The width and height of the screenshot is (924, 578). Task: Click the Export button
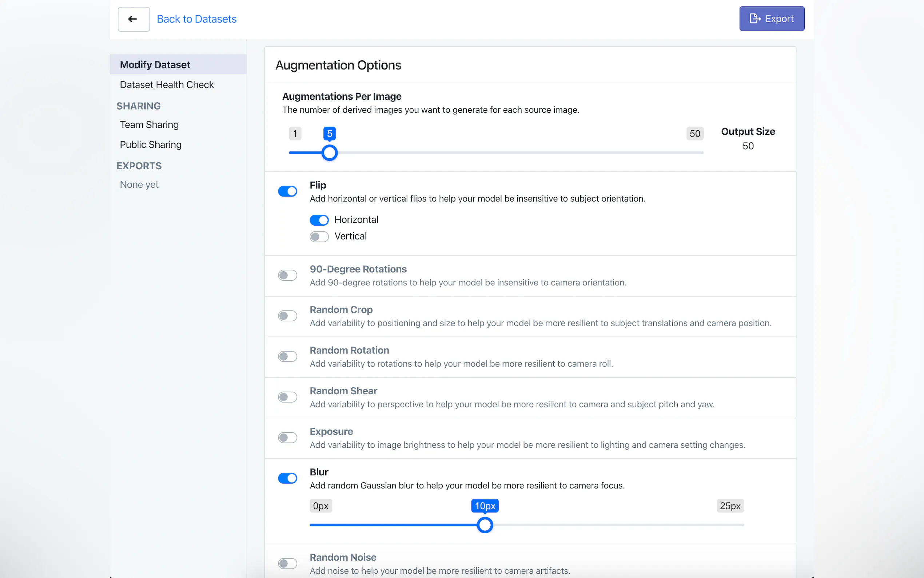click(771, 19)
